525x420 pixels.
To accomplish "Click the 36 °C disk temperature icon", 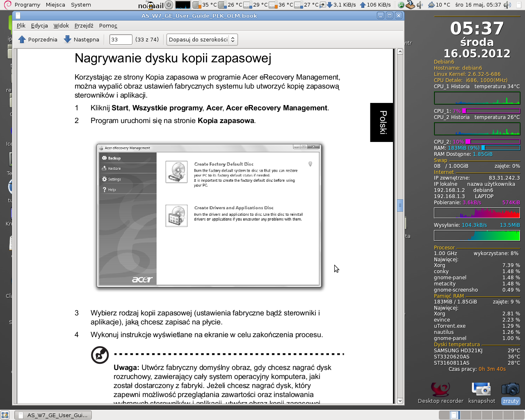I will (273, 5).
